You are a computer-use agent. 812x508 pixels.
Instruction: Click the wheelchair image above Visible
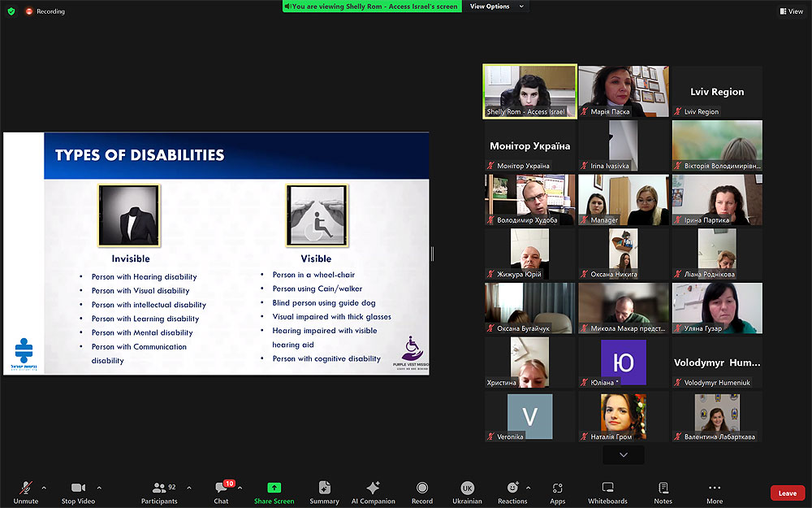317,215
